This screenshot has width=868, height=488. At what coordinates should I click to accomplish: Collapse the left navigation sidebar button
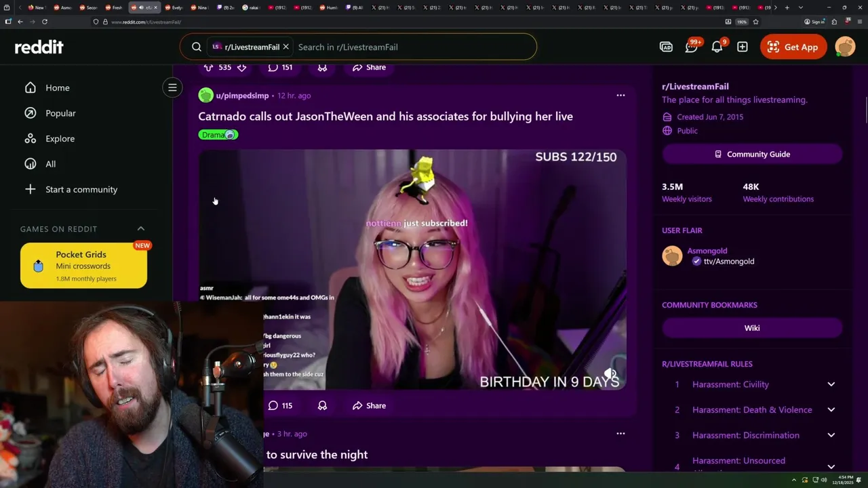tap(172, 87)
